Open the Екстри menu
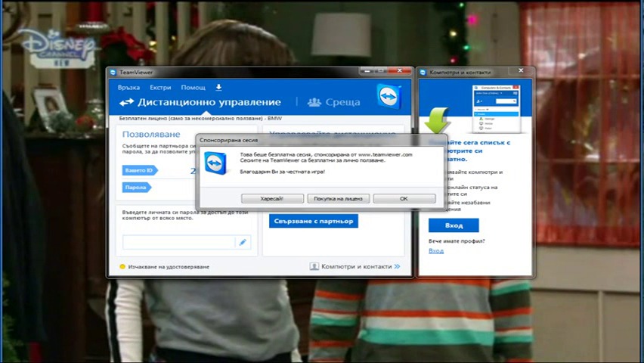This screenshot has width=644, height=363. coord(160,88)
